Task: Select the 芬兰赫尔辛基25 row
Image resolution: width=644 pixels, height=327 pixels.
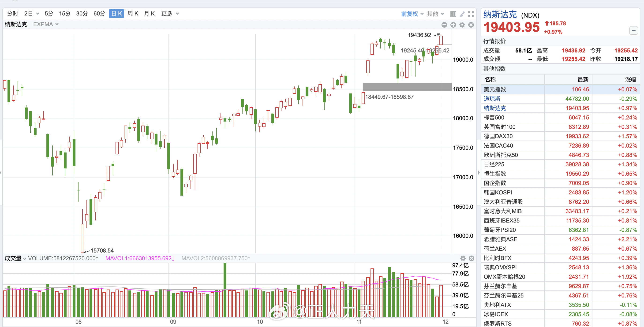Action: [560, 296]
